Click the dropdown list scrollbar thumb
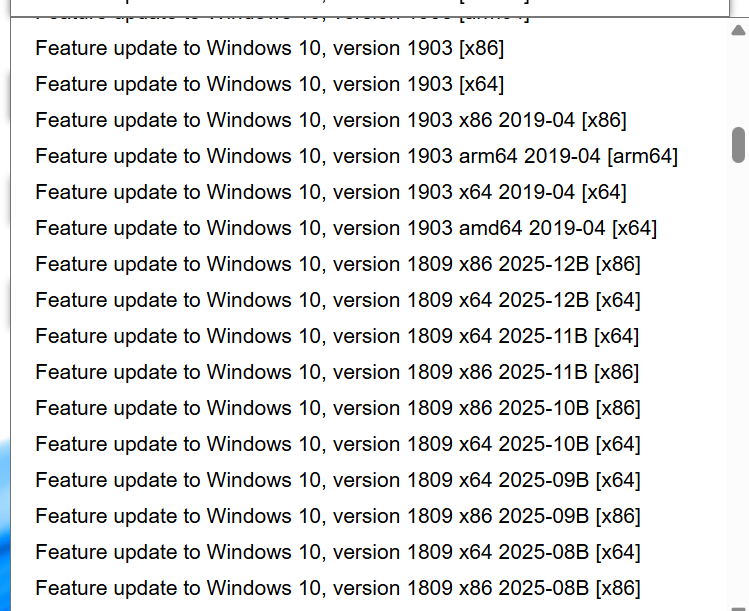Viewport: 749px width, 611px height. (739, 144)
